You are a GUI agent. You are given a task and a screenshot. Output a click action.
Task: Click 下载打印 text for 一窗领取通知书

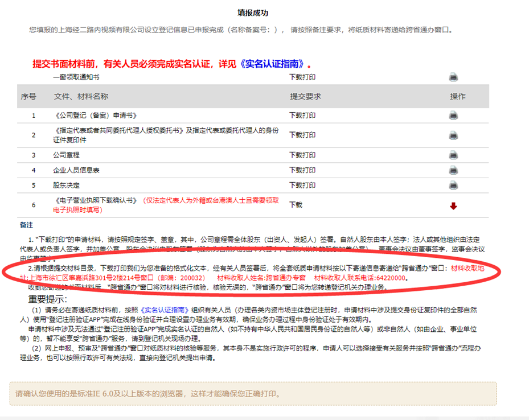point(302,77)
